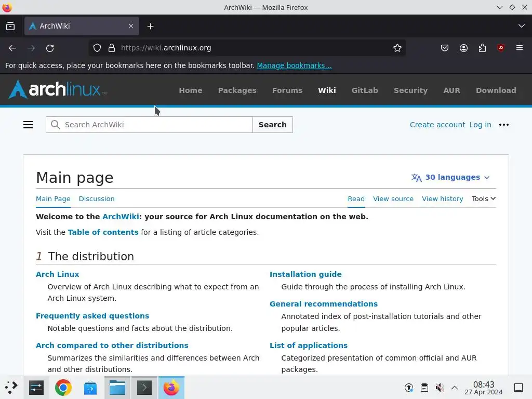Focus the Search ArchWiki input field

pos(149,125)
